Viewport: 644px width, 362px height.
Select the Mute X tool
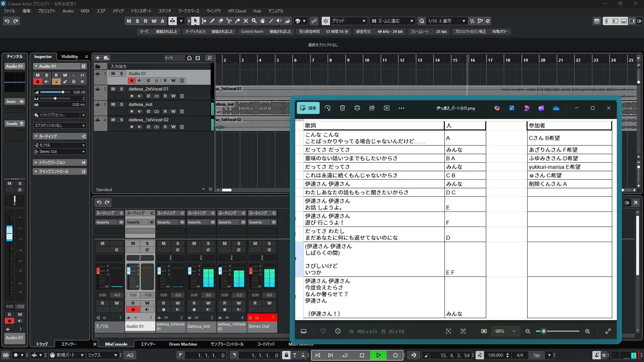246,21
